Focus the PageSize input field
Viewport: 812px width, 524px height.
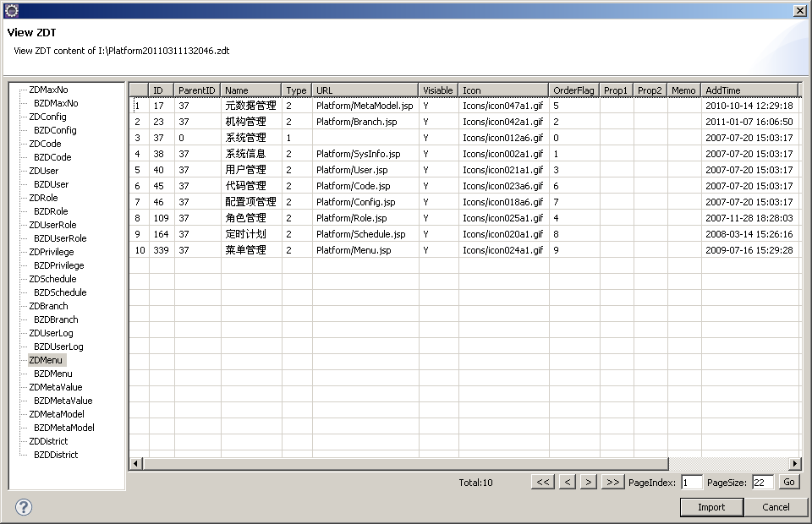pos(762,483)
